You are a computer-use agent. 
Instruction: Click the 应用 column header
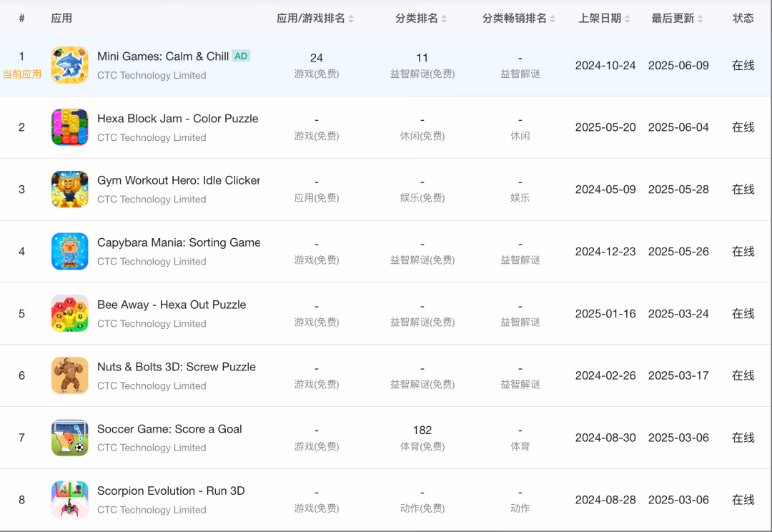61,18
